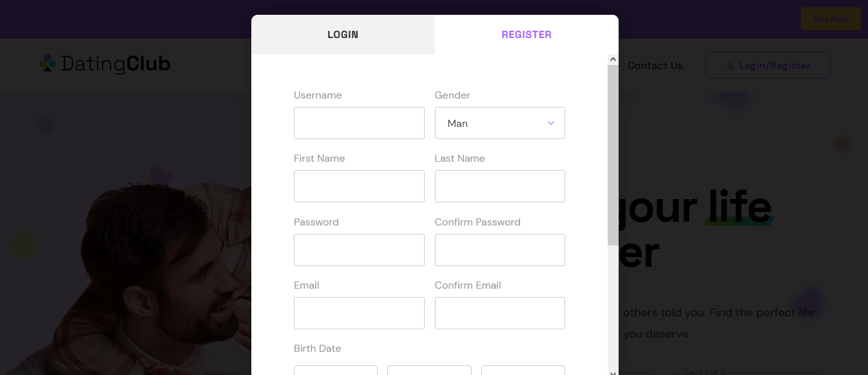The width and height of the screenshot is (868, 375).
Task: Click the user icon in Login/Register button
Action: [x=731, y=66]
